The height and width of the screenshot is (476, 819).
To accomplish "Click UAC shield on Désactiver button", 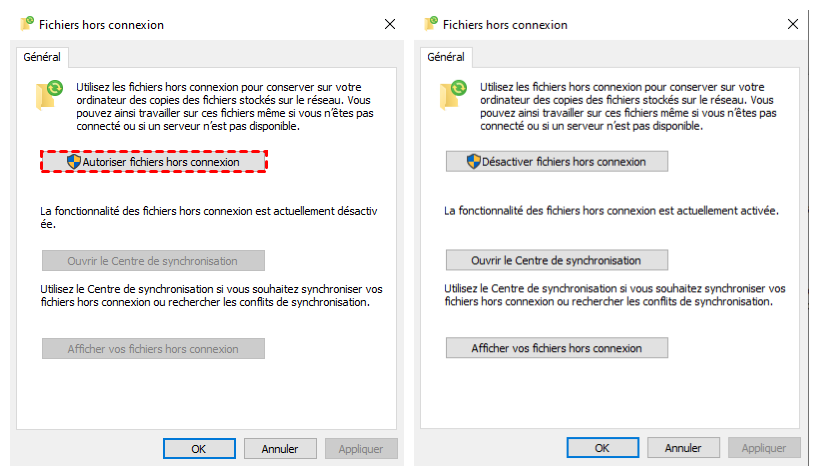I will pyautogui.click(x=474, y=161).
